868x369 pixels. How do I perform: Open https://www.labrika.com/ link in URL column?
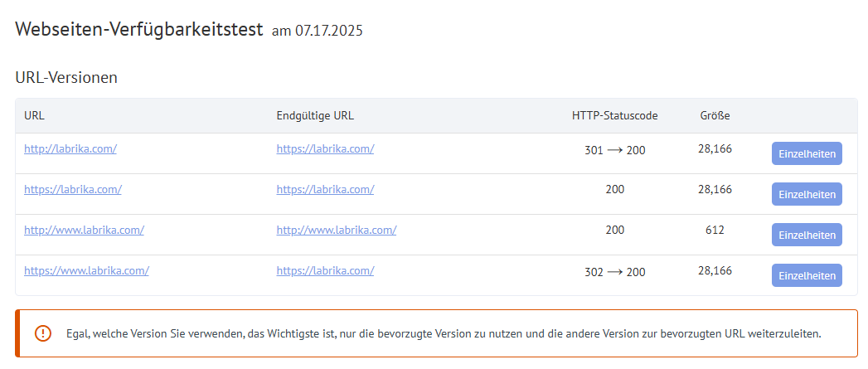click(x=86, y=270)
